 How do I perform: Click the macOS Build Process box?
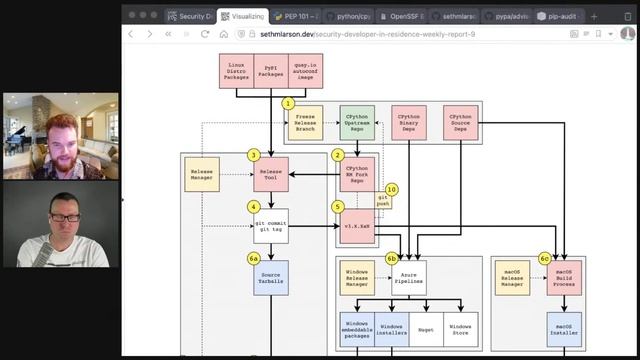564,278
